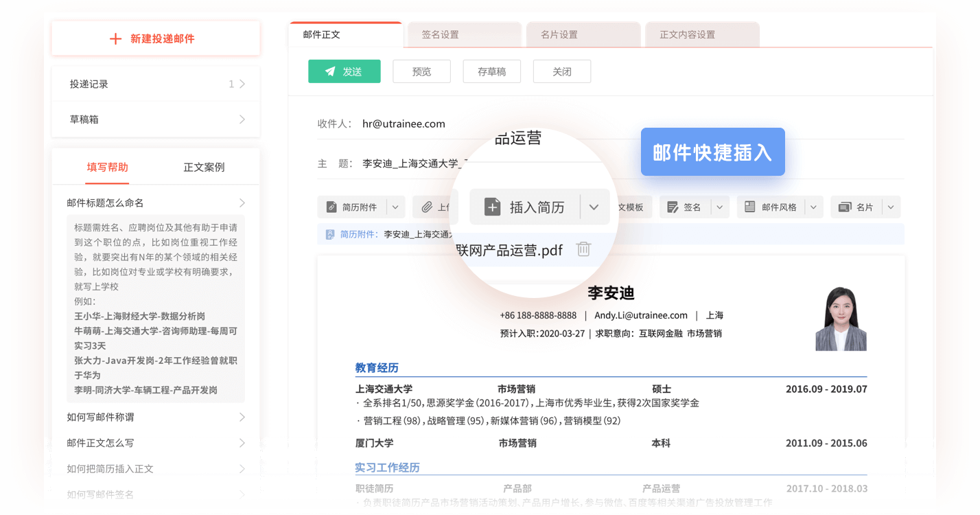
Task: Click the 签名 signature pen icon
Action: tap(672, 207)
